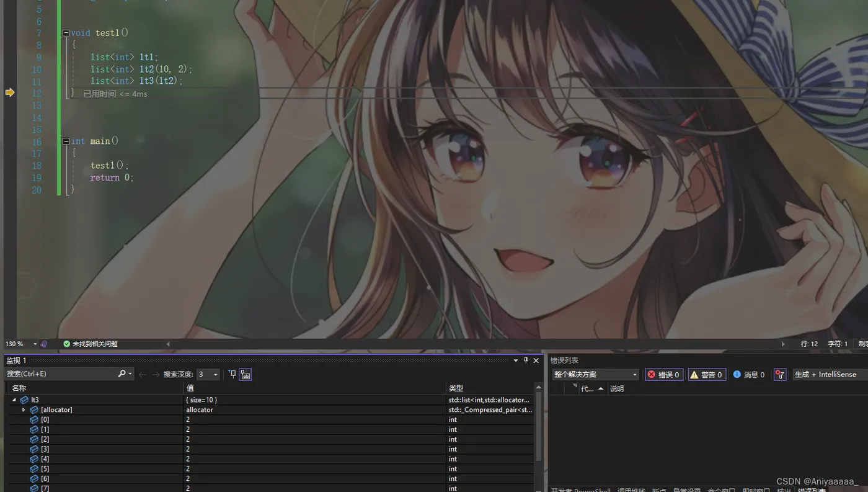Click the 值 column header
Screen dimensions: 868x492
click(190, 388)
